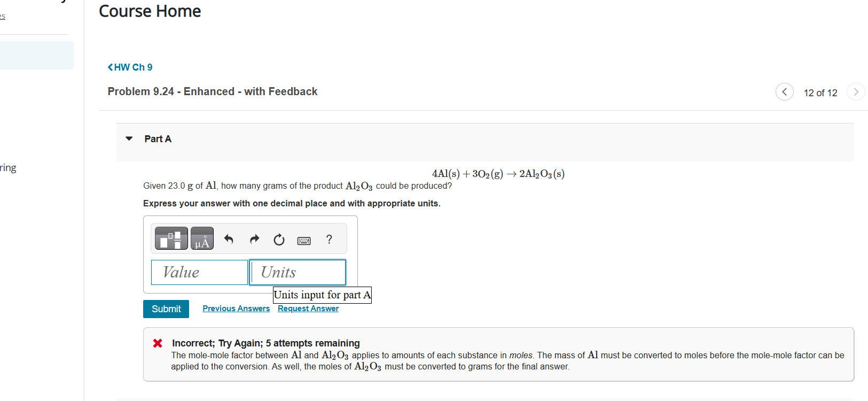Open the math templates icon in answer toolbar
Screen dimensions: 868x401
coord(171,238)
